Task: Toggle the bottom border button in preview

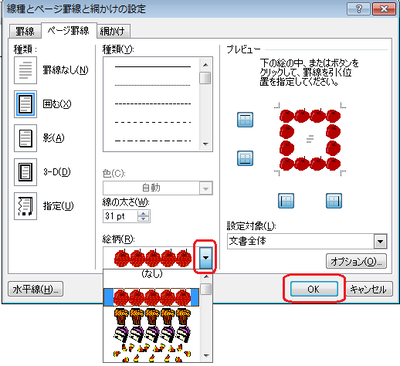Action: pos(245,158)
